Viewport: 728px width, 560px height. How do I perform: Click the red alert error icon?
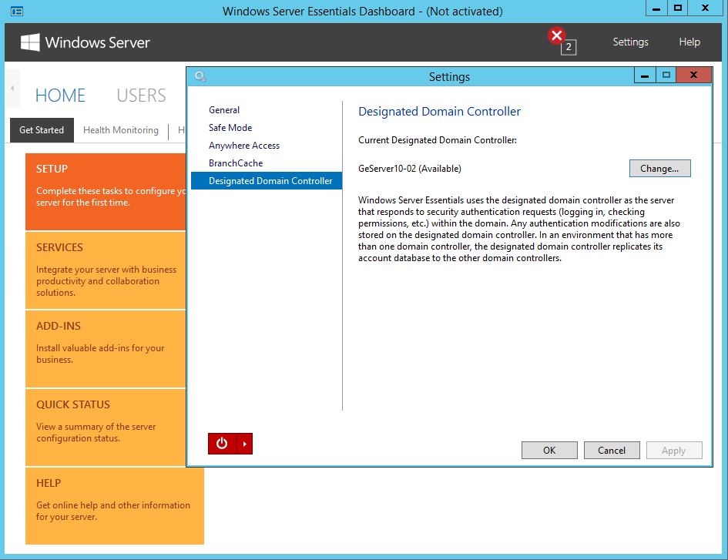pos(556,35)
